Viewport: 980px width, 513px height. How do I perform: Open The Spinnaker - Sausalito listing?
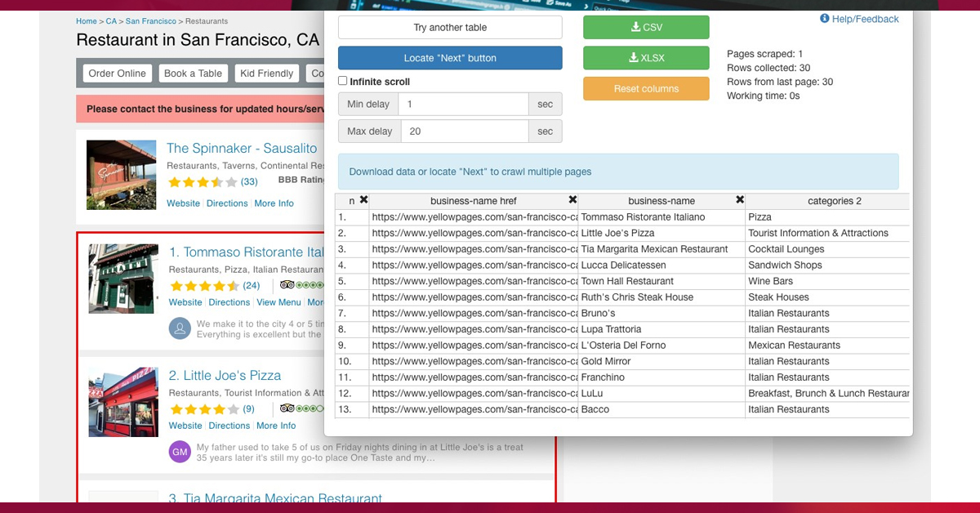(242, 148)
